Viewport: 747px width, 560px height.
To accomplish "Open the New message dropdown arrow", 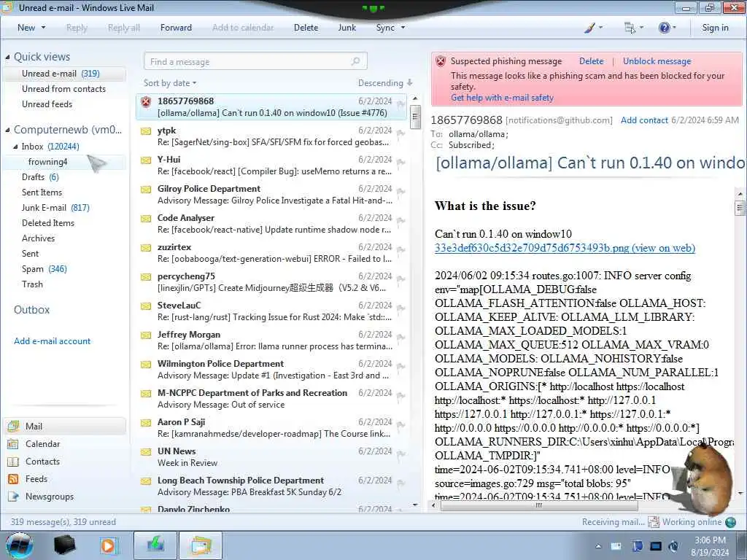I will (43, 28).
